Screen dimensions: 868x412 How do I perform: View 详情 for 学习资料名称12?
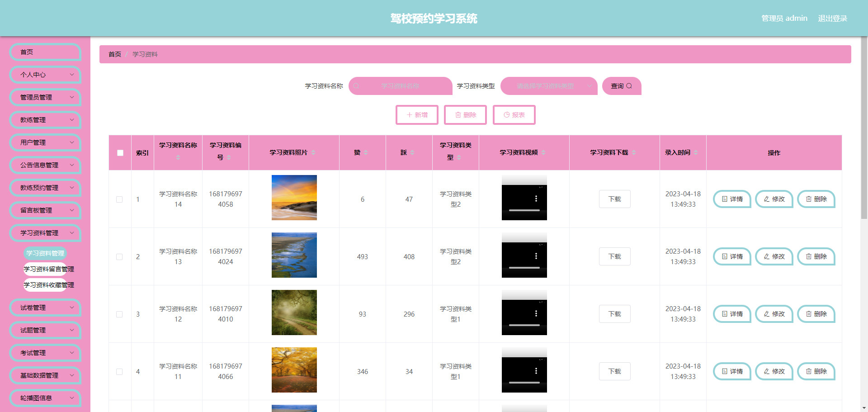pyautogui.click(x=732, y=314)
